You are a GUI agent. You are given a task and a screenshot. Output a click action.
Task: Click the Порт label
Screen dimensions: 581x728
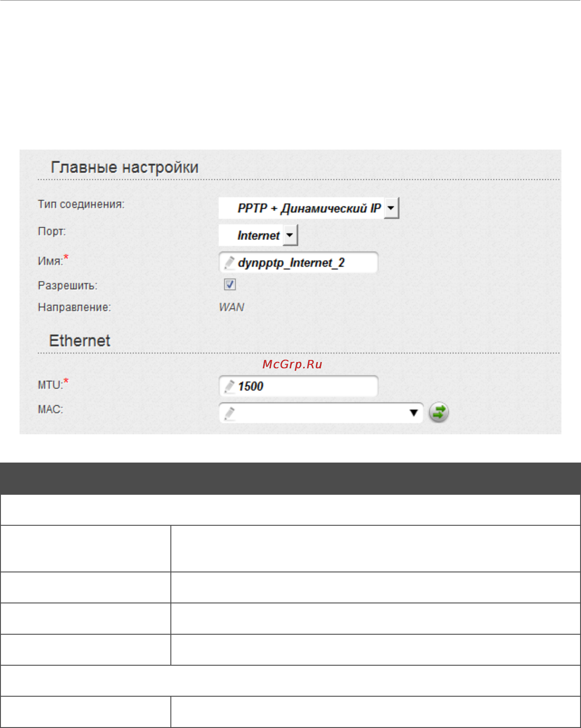52,232
